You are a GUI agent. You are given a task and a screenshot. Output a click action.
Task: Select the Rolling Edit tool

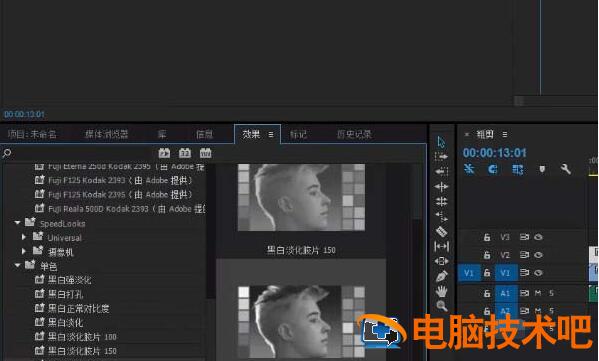coord(441,201)
